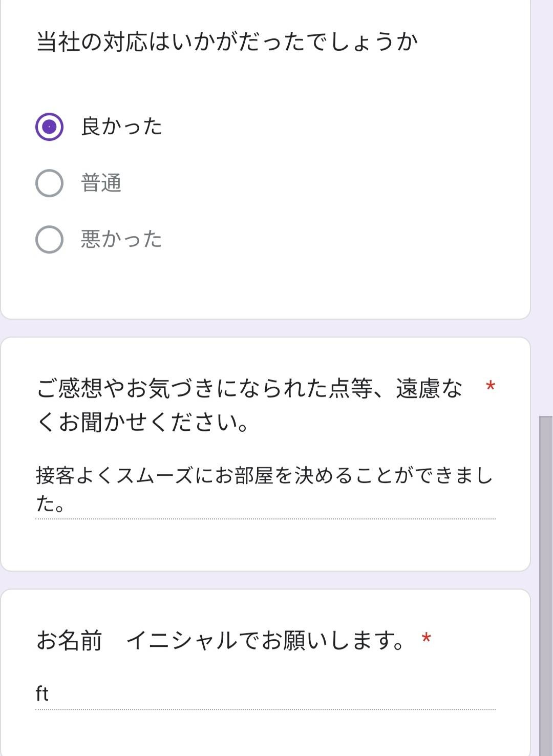Click lavender gap between feedback and name cards
Screen dimensions: 553x756
[265, 580]
